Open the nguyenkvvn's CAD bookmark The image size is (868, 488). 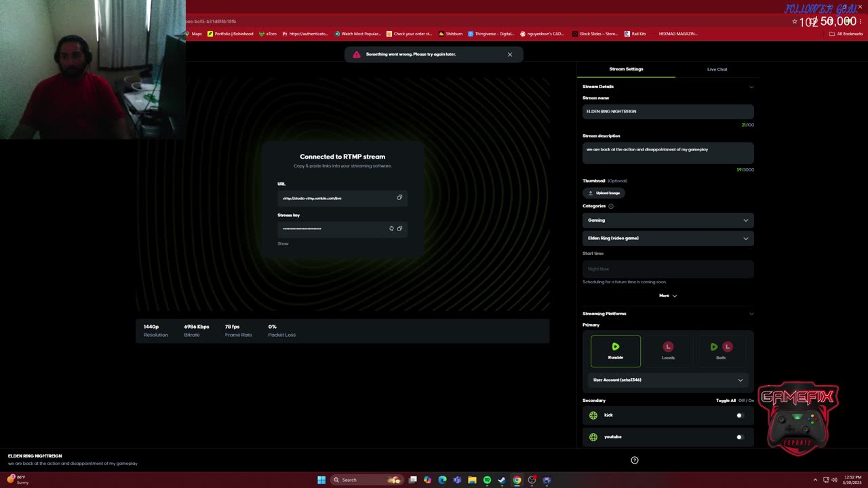542,34
